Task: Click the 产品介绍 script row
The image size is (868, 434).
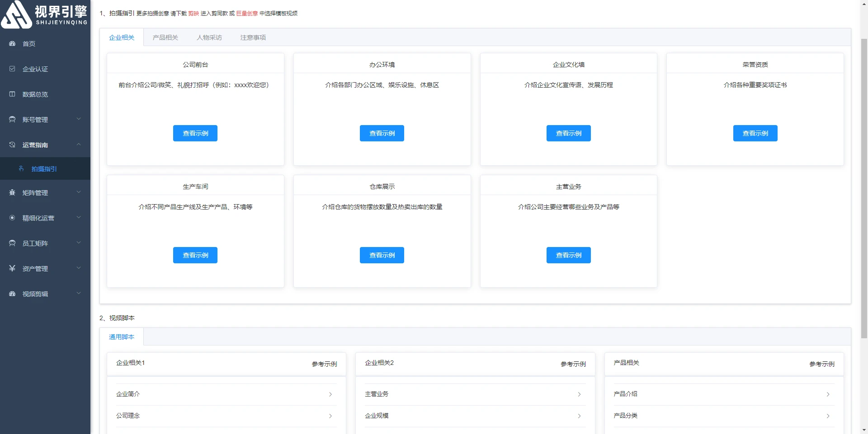Action: [x=724, y=394]
